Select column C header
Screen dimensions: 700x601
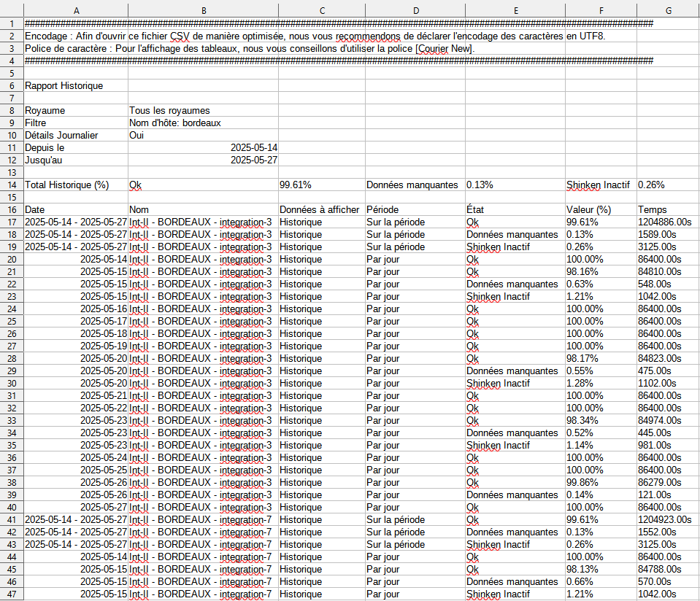[321, 10]
